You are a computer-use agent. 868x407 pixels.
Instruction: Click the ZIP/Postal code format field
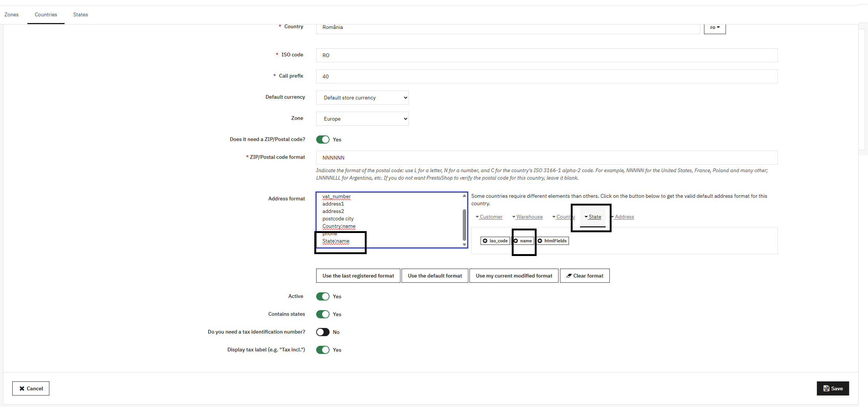tap(546, 158)
